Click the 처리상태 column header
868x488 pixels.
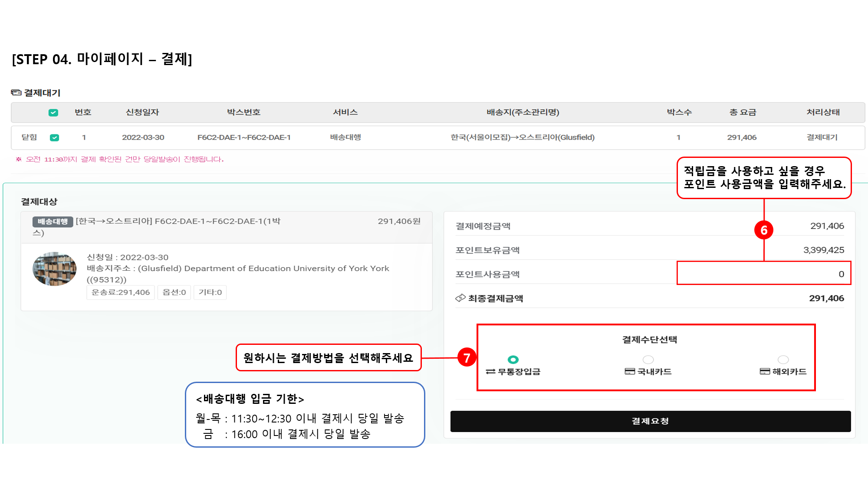tap(823, 112)
